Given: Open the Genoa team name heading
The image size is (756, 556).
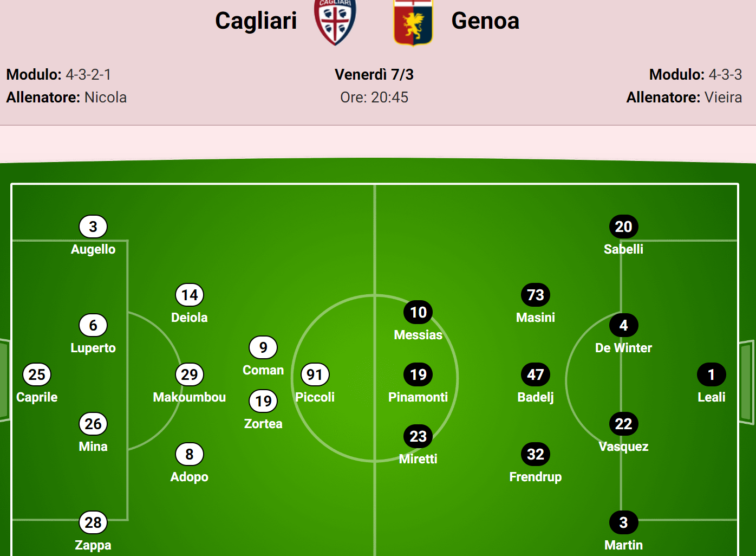Looking at the screenshot, I should (x=485, y=21).
